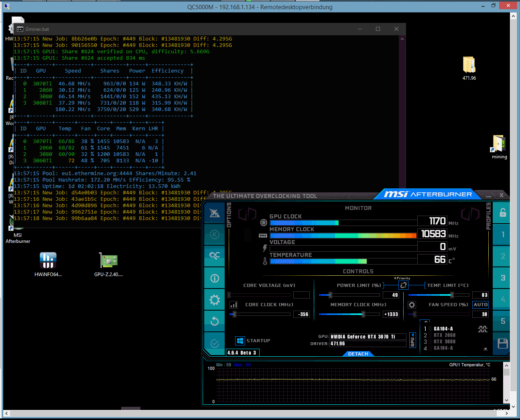Click the MSI Afterburner dragon logo icon

point(214,213)
